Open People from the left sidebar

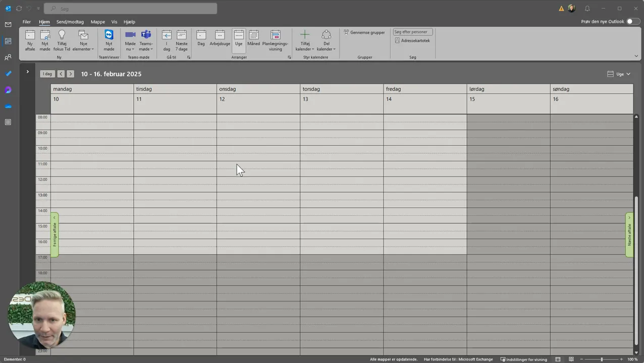pos(8,57)
